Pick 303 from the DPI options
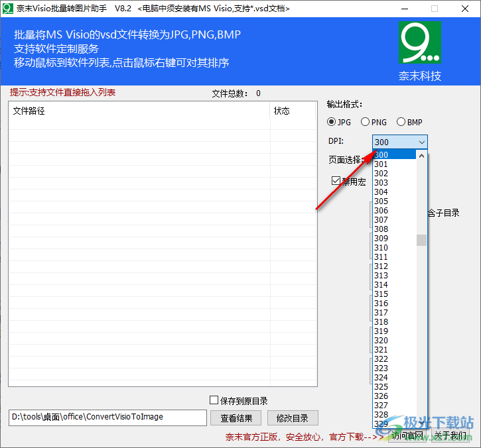 coord(394,182)
